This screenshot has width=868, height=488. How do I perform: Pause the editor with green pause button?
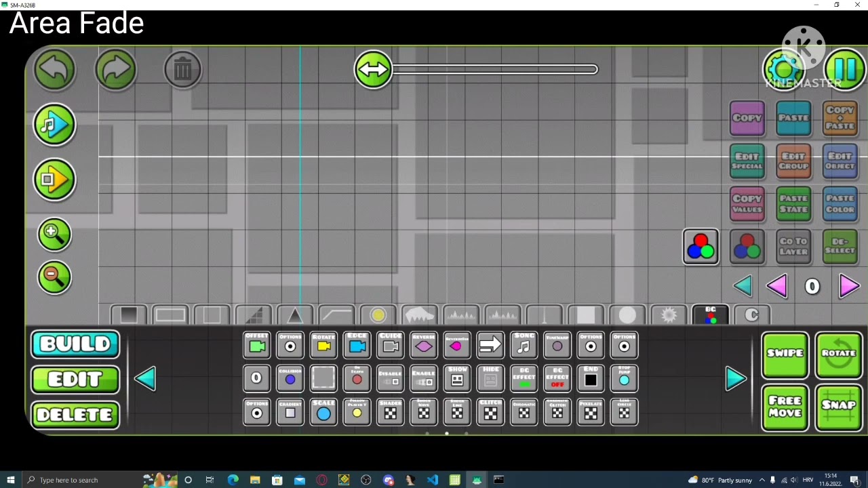[x=845, y=69]
